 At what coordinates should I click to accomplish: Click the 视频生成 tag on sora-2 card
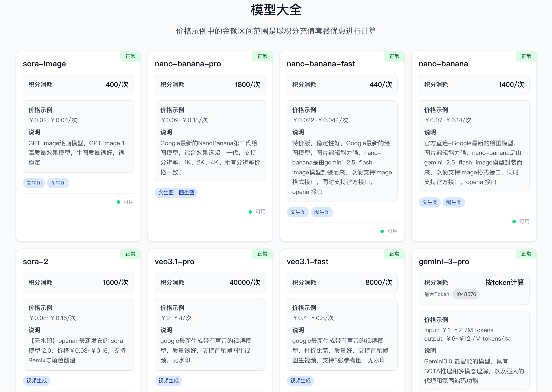click(x=36, y=381)
